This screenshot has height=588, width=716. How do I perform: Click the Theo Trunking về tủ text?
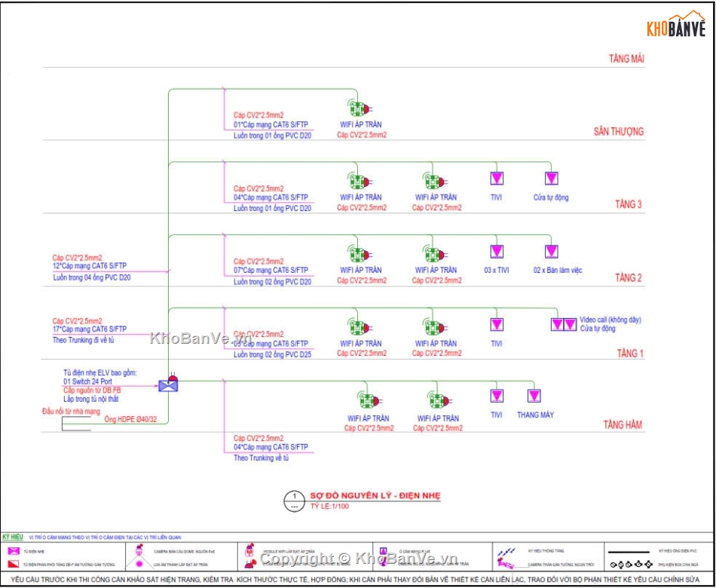[262, 458]
